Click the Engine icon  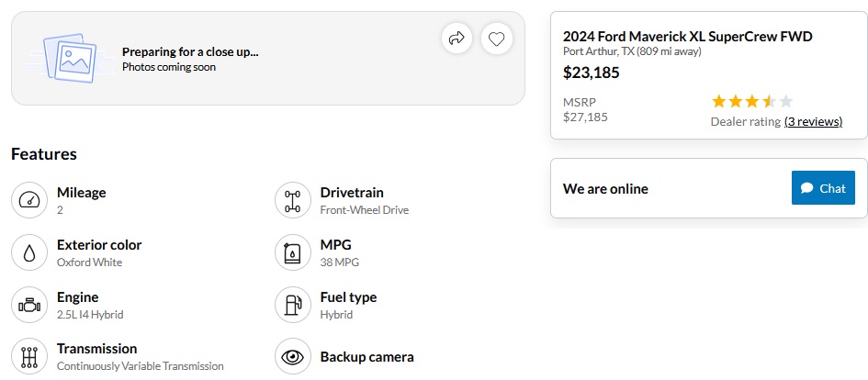tap(29, 305)
